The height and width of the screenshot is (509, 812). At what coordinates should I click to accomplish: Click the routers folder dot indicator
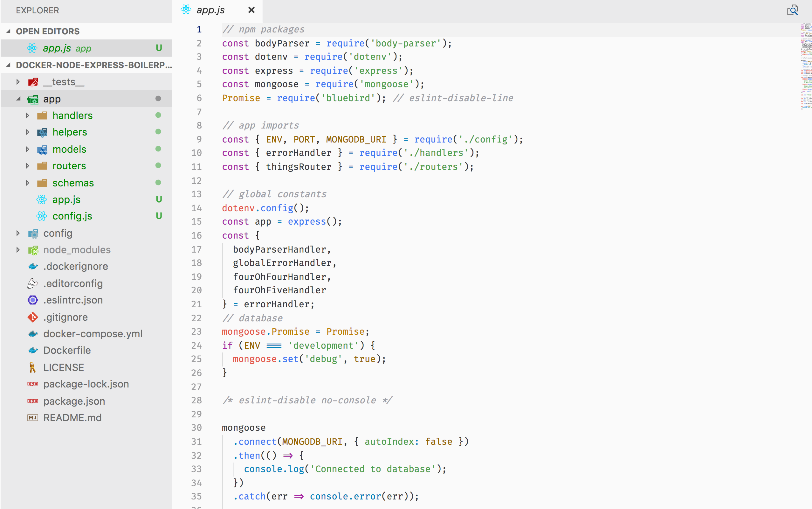158,165
